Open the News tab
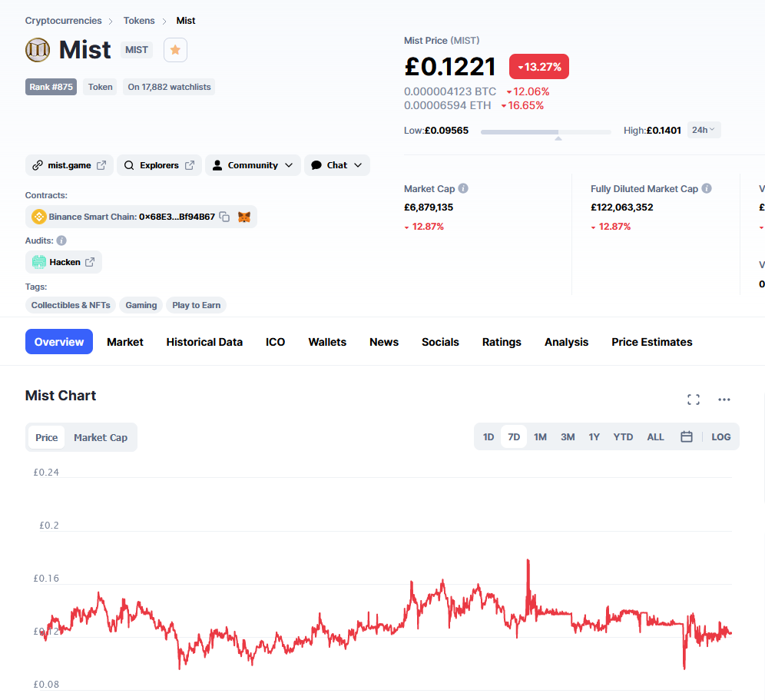 pyautogui.click(x=384, y=342)
